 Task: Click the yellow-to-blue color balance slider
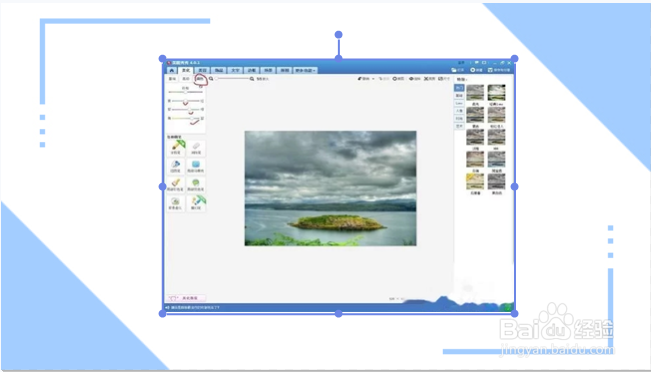[x=185, y=118]
